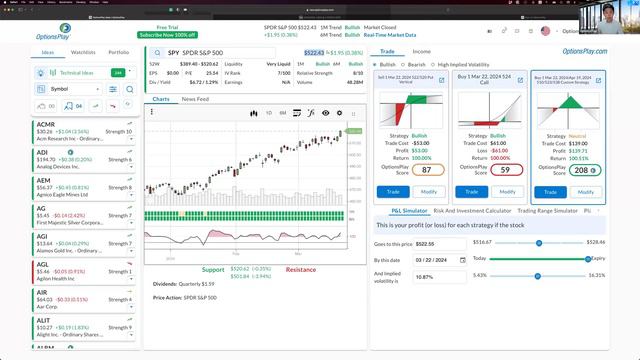
Task: Open the Trading Range Simulator tab
Action: (x=547, y=211)
